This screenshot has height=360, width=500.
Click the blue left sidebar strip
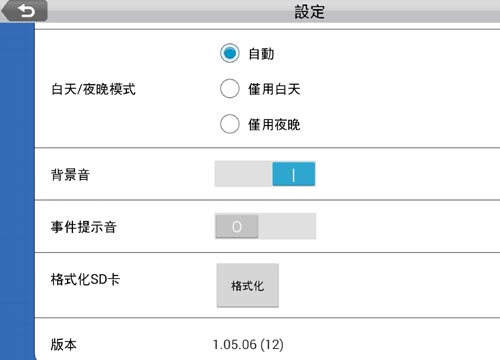(17, 191)
